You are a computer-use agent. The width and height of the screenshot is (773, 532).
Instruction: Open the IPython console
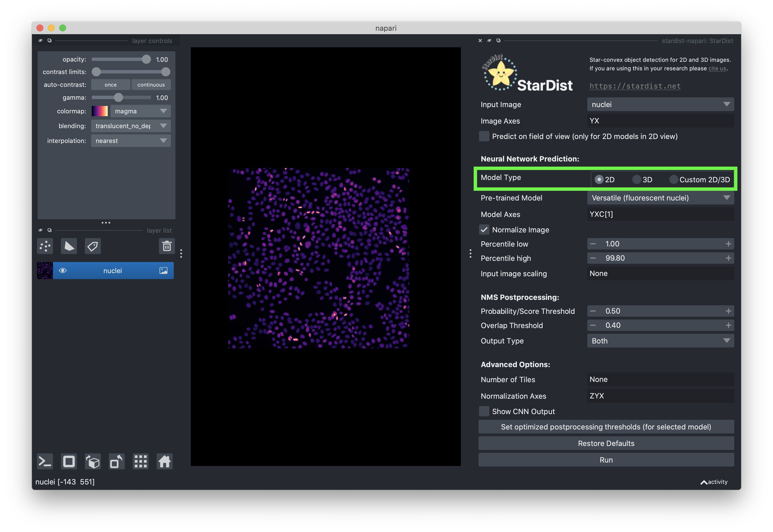coord(45,461)
